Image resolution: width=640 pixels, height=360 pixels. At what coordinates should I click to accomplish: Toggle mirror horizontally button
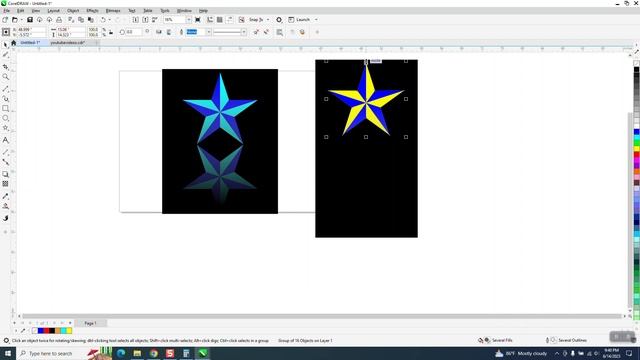[x=159, y=32]
